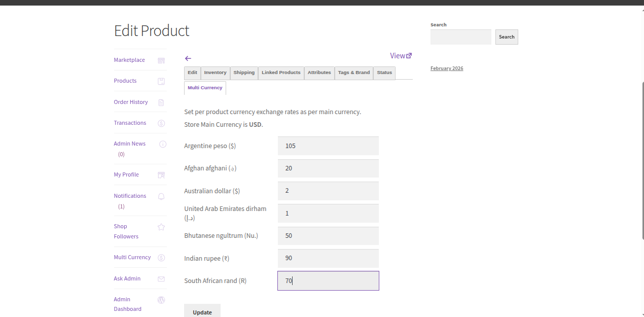Open the Inventory tab

215,73
